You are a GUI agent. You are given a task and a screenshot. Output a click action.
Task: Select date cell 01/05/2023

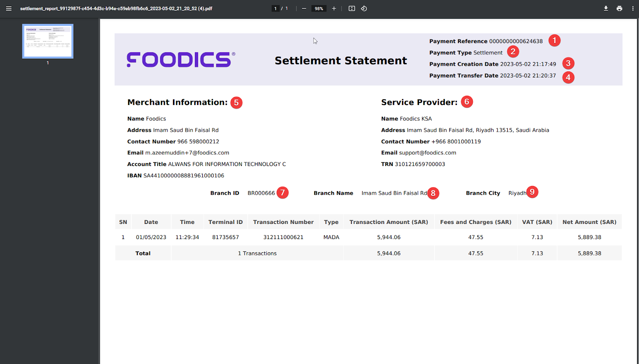click(x=151, y=237)
